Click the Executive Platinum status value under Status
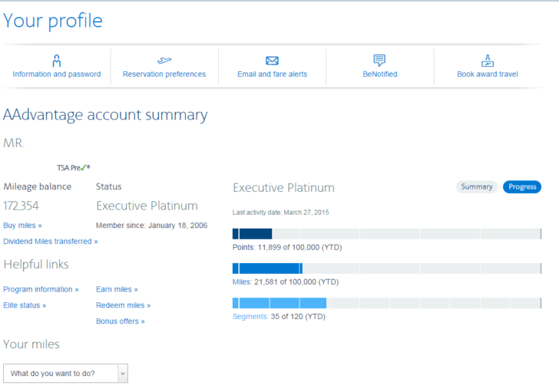This screenshot has height=392, width=559. [x=147, y=206]
